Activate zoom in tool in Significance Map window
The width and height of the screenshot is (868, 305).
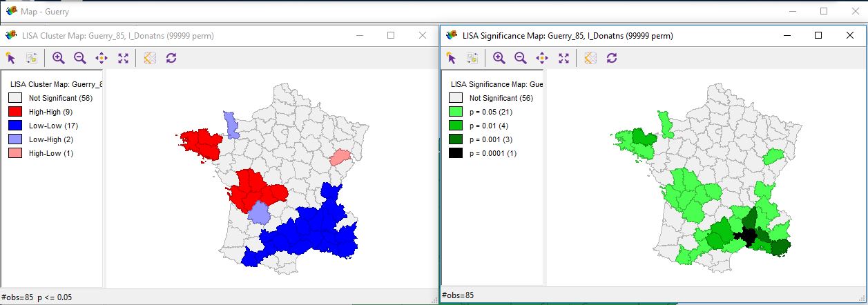coord(499,58)
